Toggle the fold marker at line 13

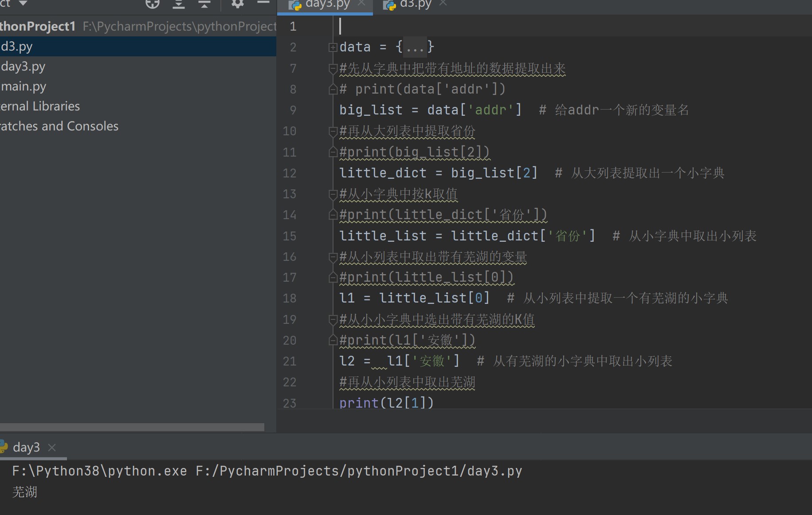(333, 194)
